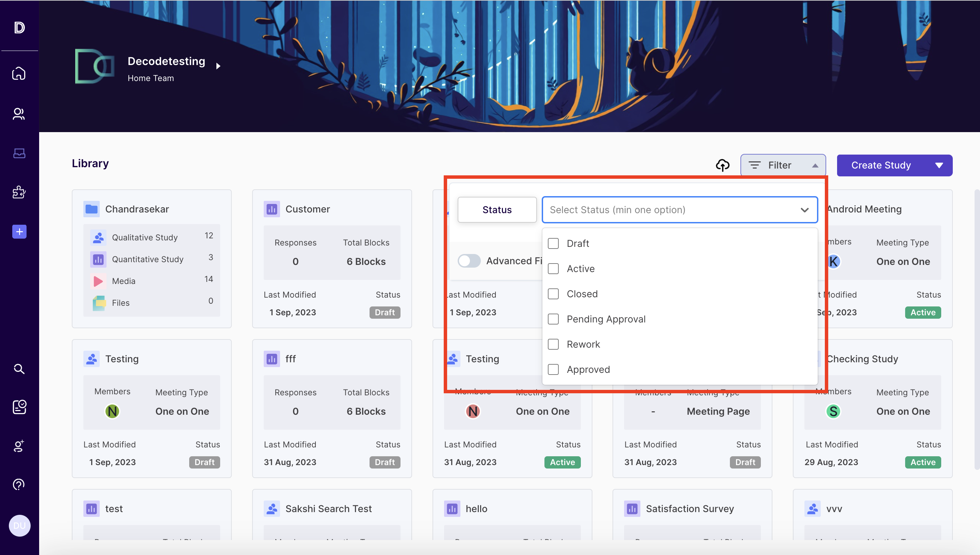Image resolution: width=980 pixels, height=555 pixels.
Task: Click the blue plus icon in the sidebar
Action: pos(19,232)
